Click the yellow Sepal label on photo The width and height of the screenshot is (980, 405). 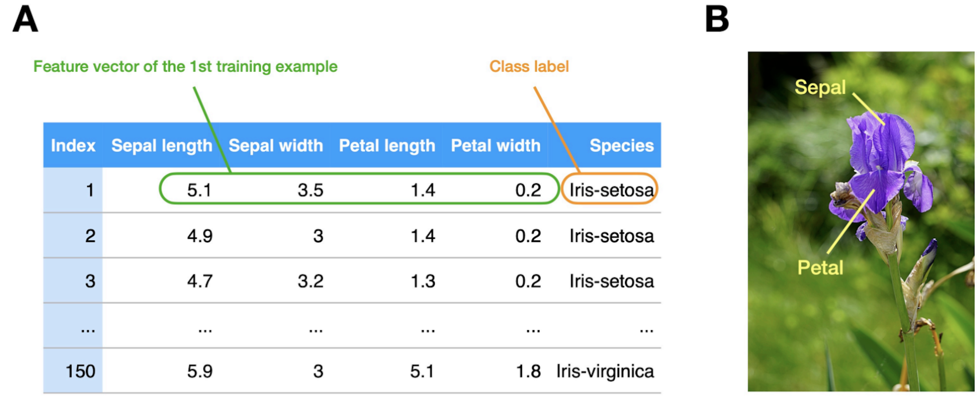(820, 87)
